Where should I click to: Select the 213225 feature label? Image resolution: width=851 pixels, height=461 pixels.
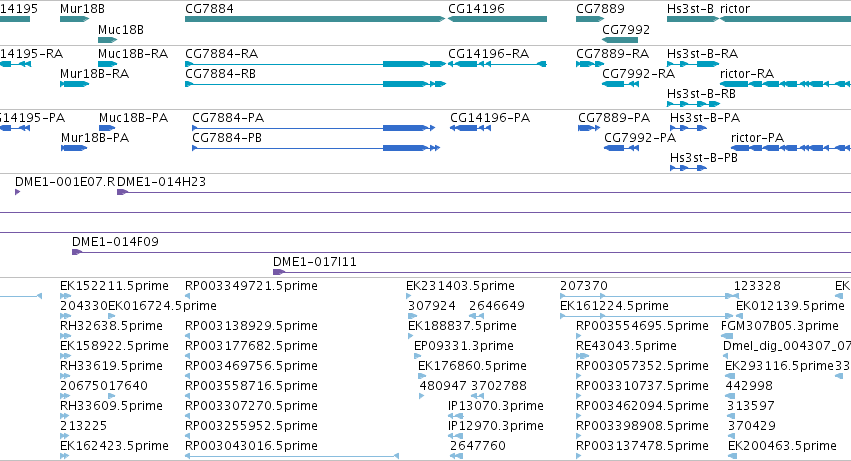tap(84, 426)
